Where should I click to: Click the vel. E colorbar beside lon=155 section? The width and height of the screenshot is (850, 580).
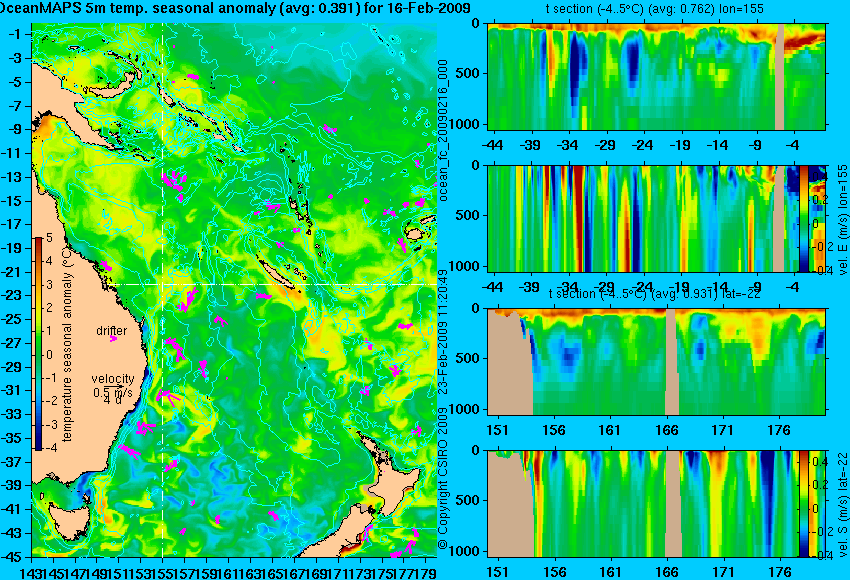point(804,218)
